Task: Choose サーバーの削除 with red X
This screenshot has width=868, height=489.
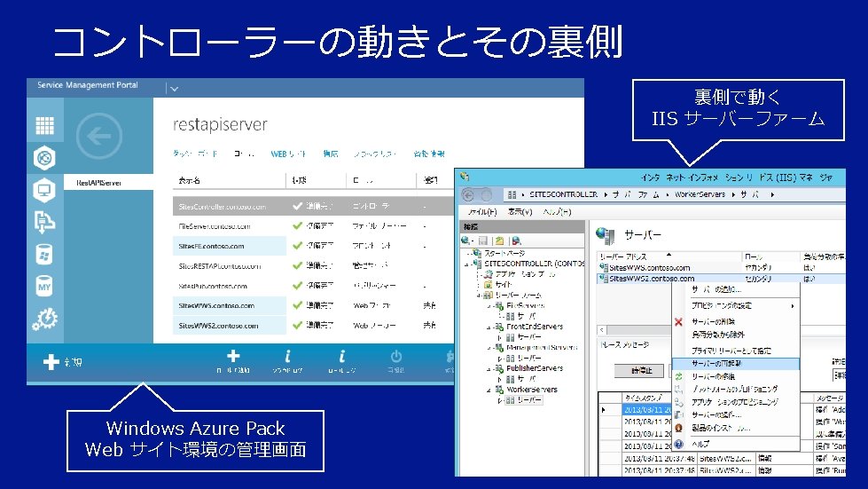Action: pos(736,322)
